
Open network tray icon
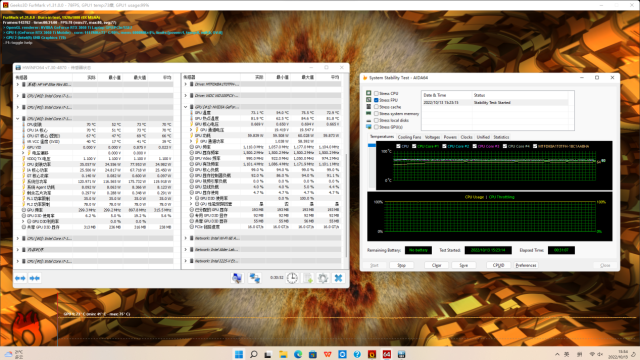592,354
